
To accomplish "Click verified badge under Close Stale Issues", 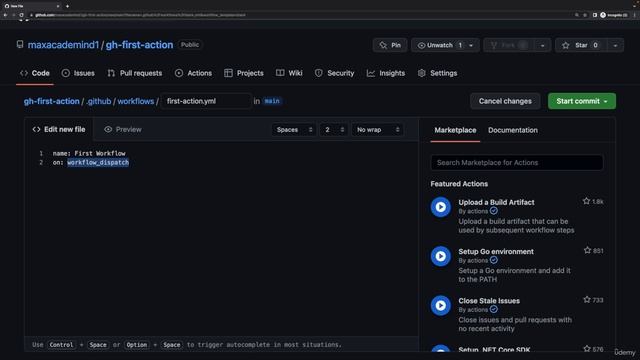I will coord(493,309).
